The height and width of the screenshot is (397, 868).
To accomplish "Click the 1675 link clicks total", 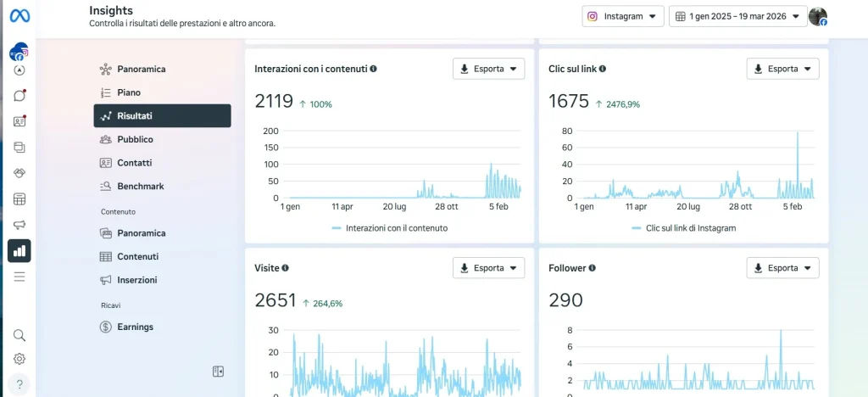I will (569, 101).
